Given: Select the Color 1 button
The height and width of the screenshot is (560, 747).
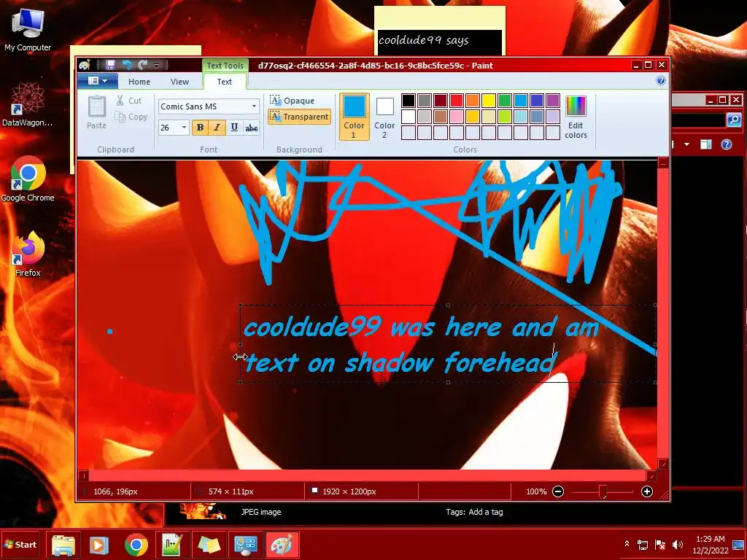Looking at the screenshot, I should pos(354,117).
